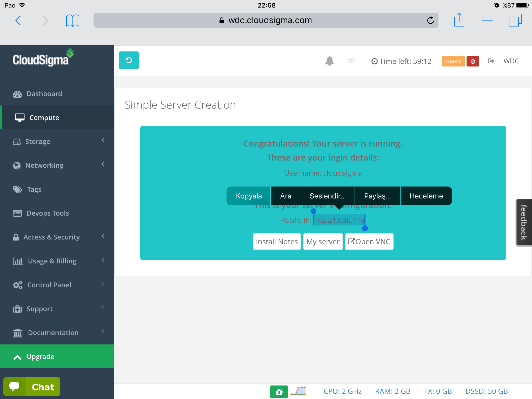The width and height of the screenshot is (532, 399).
Task: Open Access & Security menu
Action: pos(57,237)
